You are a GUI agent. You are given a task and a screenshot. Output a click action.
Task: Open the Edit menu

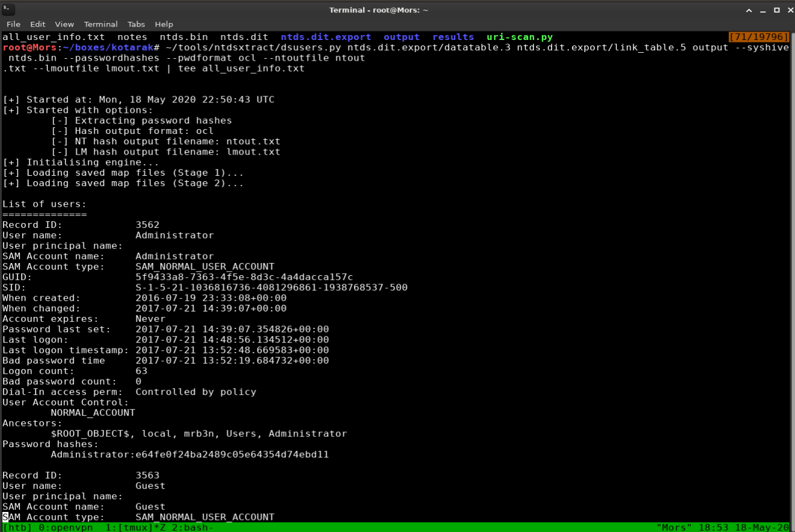[x=38, y=24]
